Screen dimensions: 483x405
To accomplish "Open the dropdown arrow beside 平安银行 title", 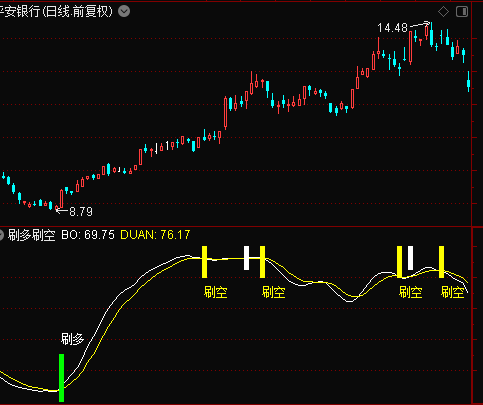I will (x=124, y=12).
